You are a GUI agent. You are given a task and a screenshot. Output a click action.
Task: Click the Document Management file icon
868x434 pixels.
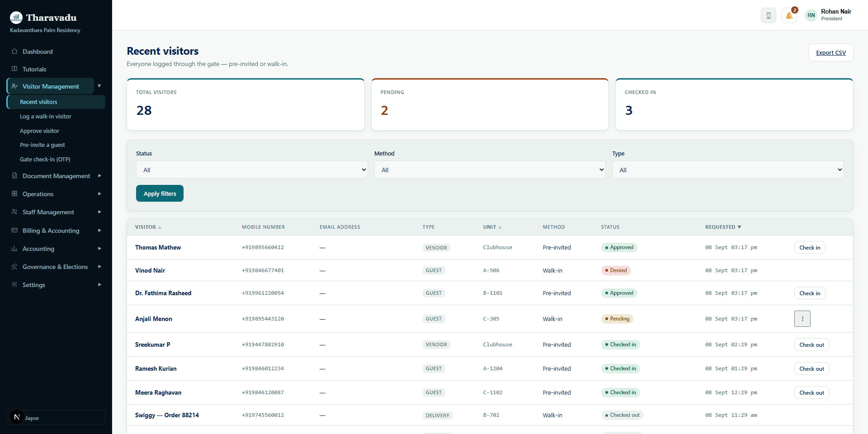(x=14, y=176)
